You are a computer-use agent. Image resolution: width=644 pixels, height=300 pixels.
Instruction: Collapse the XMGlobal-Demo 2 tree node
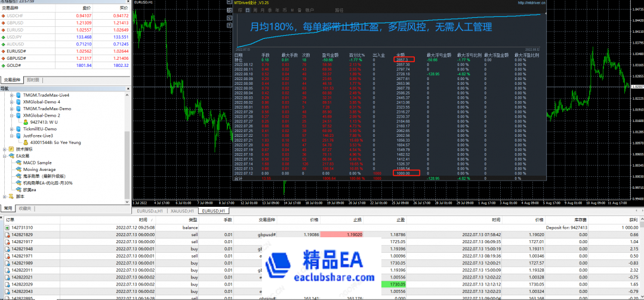coord(12,115)
